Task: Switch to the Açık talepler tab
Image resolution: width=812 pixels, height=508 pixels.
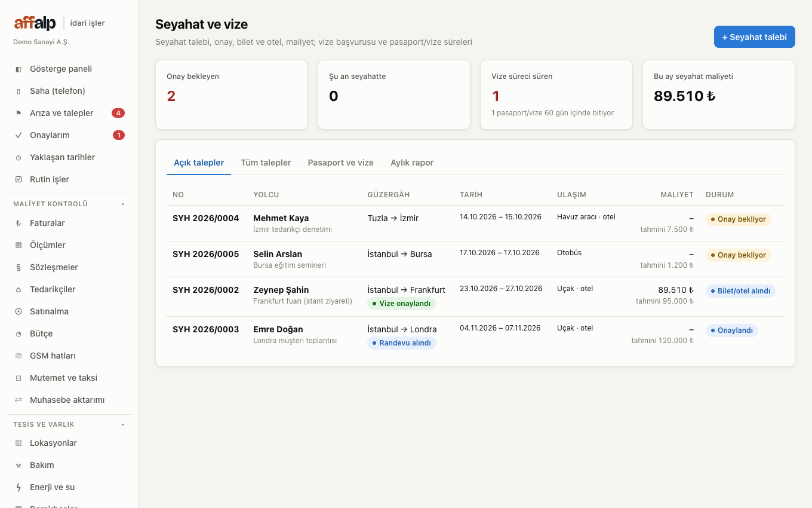Action: tap(199, 163)
